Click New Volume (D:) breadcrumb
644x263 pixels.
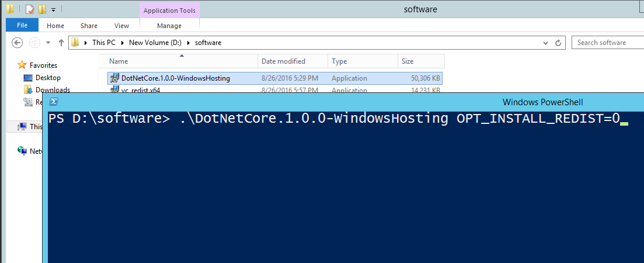(155, 43)
